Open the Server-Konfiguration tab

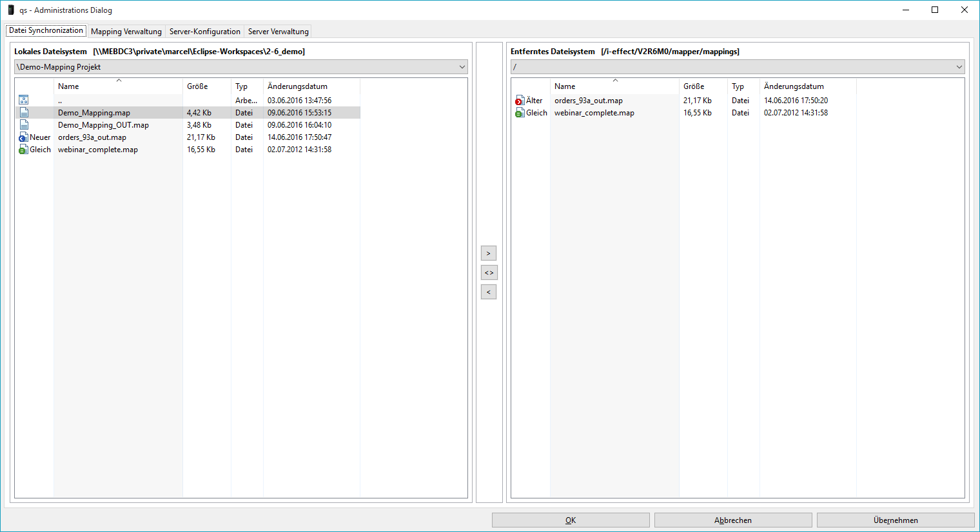pyautogui.click(x=205, y=32)
